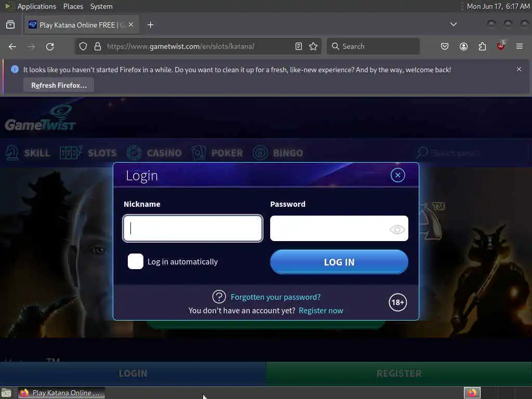Click the info icon in notification bar

[x=15, y=69]
